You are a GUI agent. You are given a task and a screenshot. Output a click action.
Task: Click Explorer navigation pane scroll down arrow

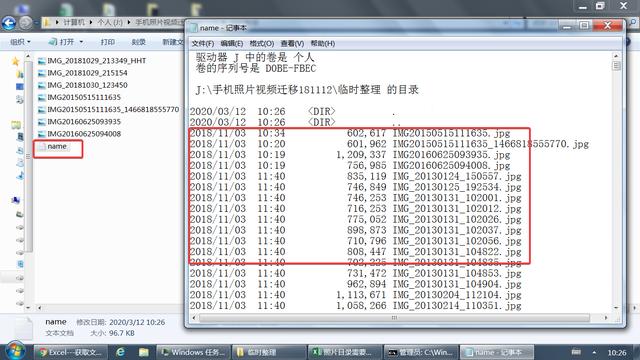click(28, 307)
